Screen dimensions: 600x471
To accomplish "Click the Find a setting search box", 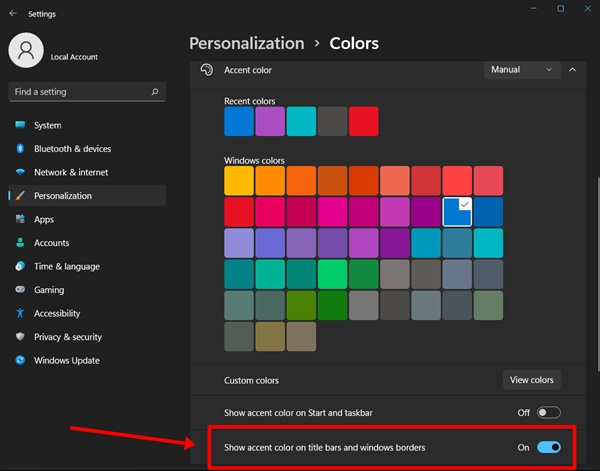I will point(80,92).
